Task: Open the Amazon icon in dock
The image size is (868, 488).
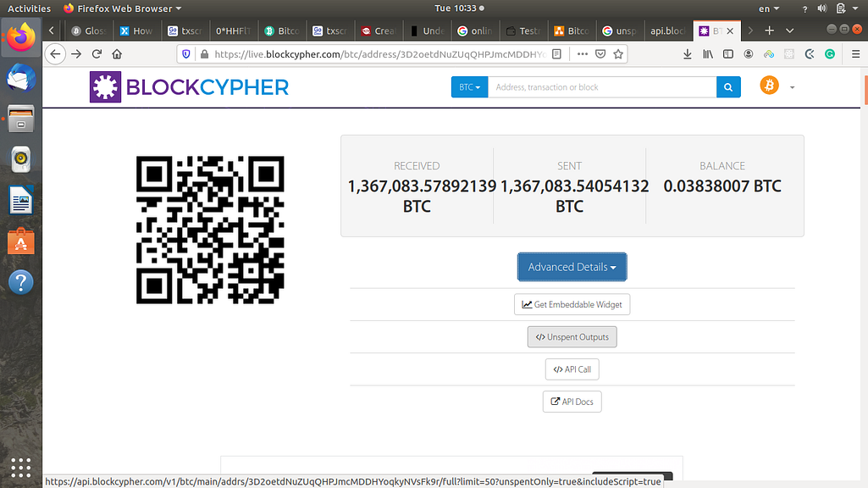Action: tap(19, 241)
